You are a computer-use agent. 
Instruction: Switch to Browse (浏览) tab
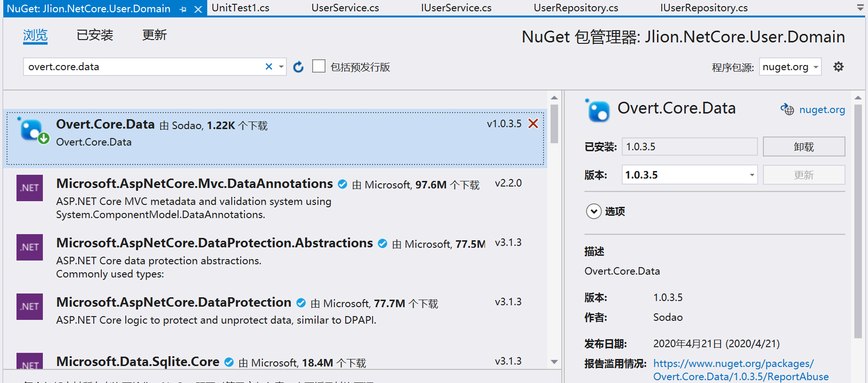point(35,35)
